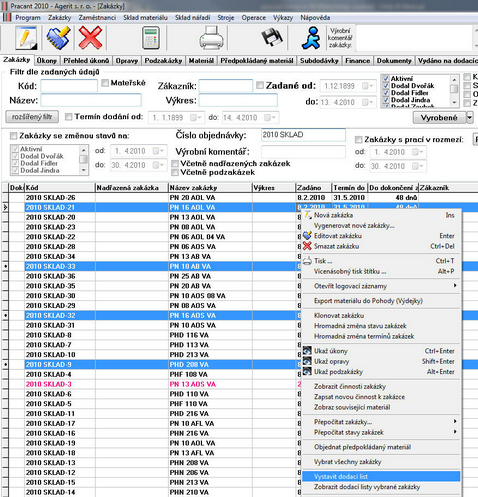The height and width of the screenshot is (497, 478).
Task: Click the blue running figure toolbar icon
Action: pyautogui.click(x=311, y=38)
